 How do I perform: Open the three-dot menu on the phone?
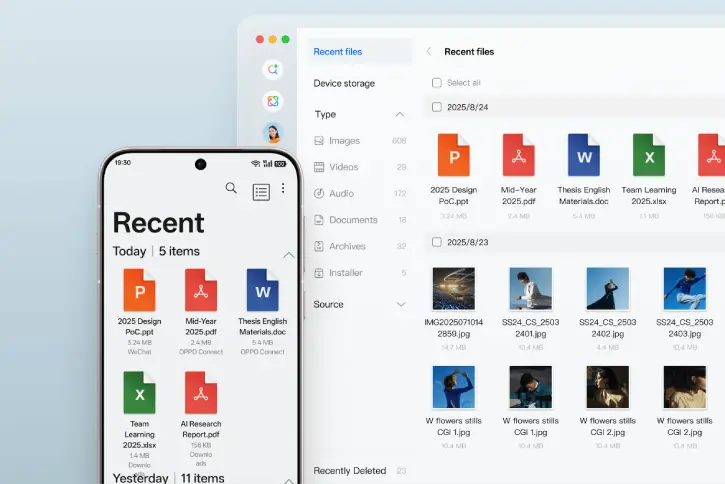[x=283, y=188]
